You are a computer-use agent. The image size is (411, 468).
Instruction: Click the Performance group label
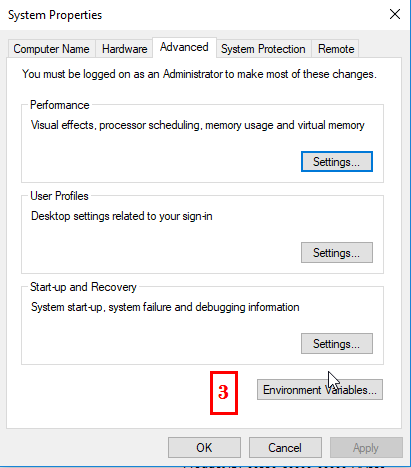click(60, 105)
